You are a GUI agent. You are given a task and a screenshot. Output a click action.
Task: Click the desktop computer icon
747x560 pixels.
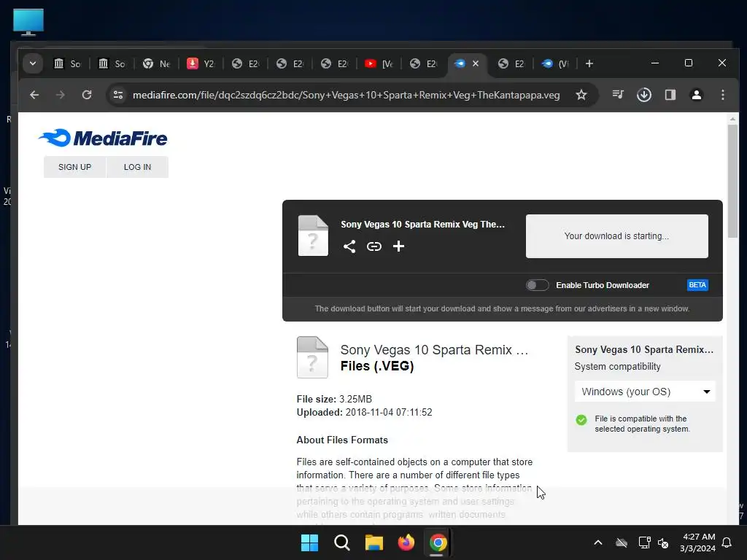(28, 22)
